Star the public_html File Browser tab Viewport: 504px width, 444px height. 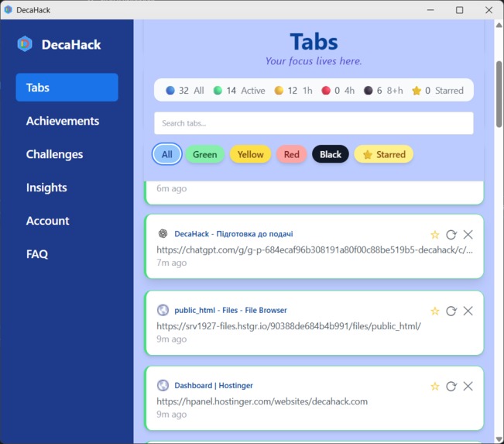(x=434, y=311)
